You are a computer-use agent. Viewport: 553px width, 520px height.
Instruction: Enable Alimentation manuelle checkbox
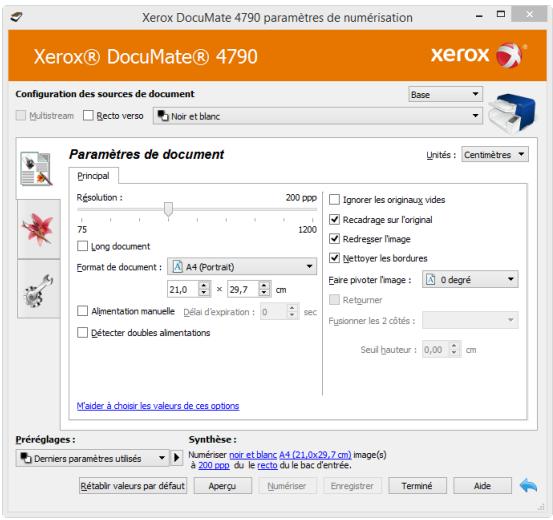83,311
